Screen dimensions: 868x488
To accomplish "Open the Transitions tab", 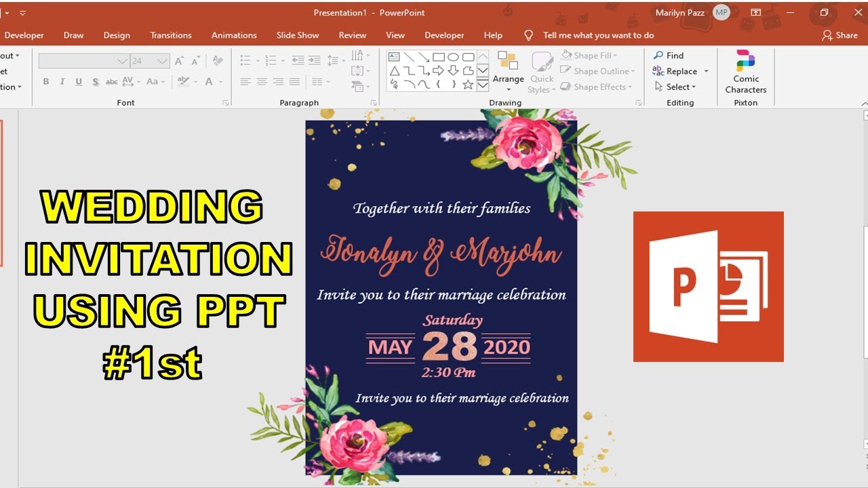I will (171, 35).
